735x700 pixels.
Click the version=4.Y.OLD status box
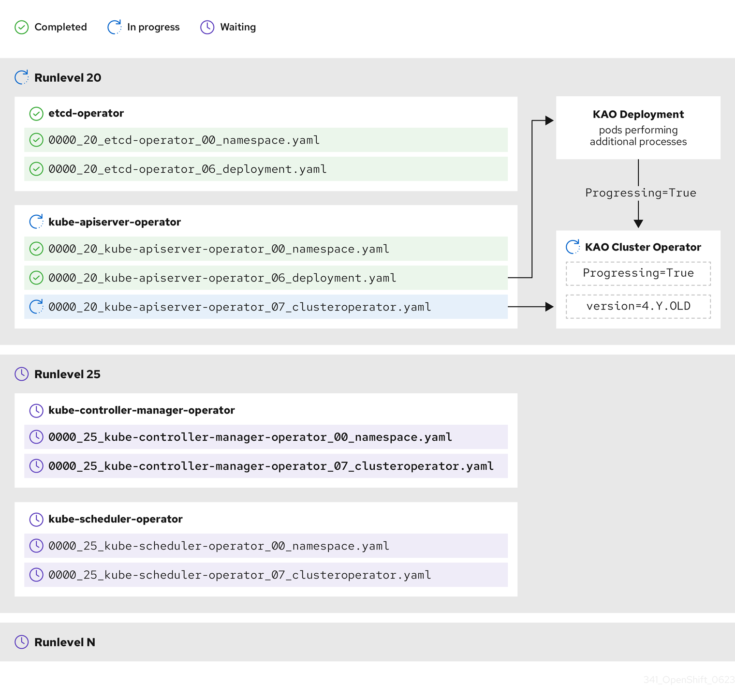point(638,306)
